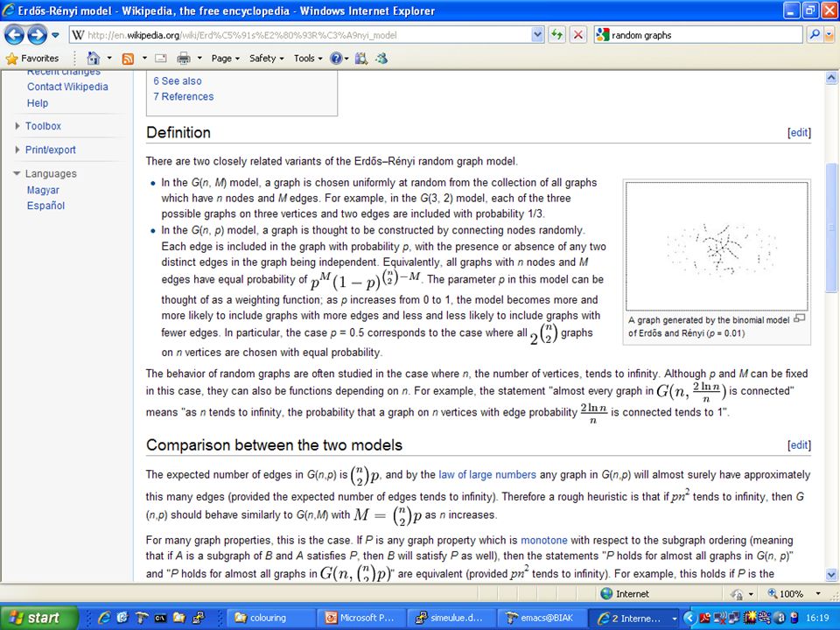This screenshot has height=630, width=840.
Task: Click the Read Mail envelope icon
Action: click(x=161, y=59)
